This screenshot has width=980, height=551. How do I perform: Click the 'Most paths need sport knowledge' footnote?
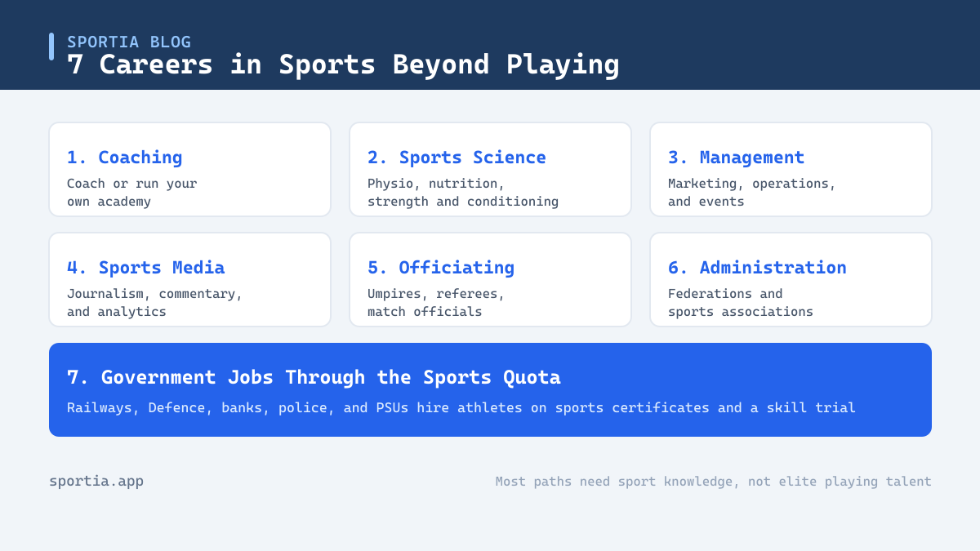(714, 481)
